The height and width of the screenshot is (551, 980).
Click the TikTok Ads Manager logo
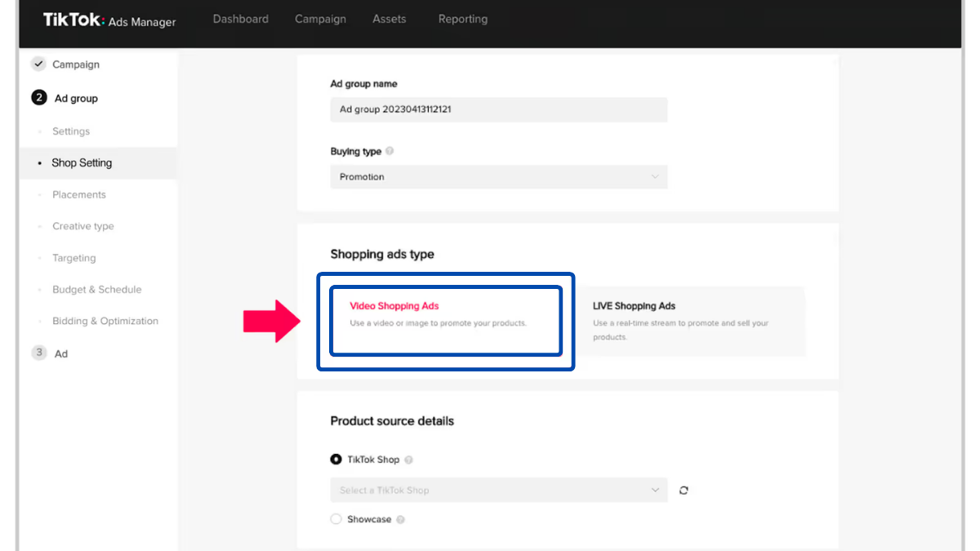109,20
